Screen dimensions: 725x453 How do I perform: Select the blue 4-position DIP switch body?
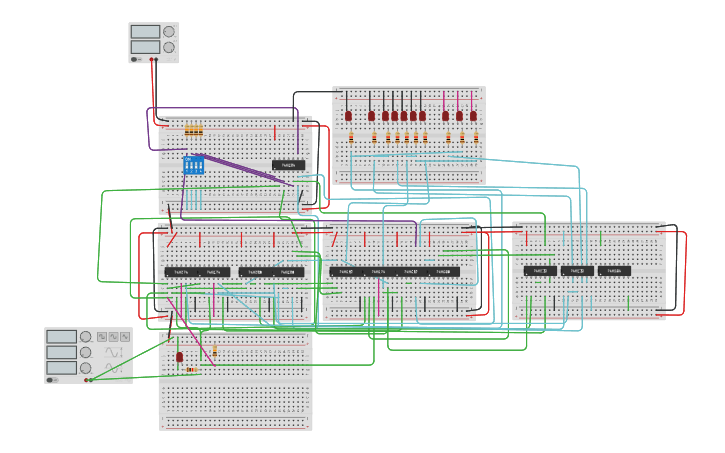(194, 165)
